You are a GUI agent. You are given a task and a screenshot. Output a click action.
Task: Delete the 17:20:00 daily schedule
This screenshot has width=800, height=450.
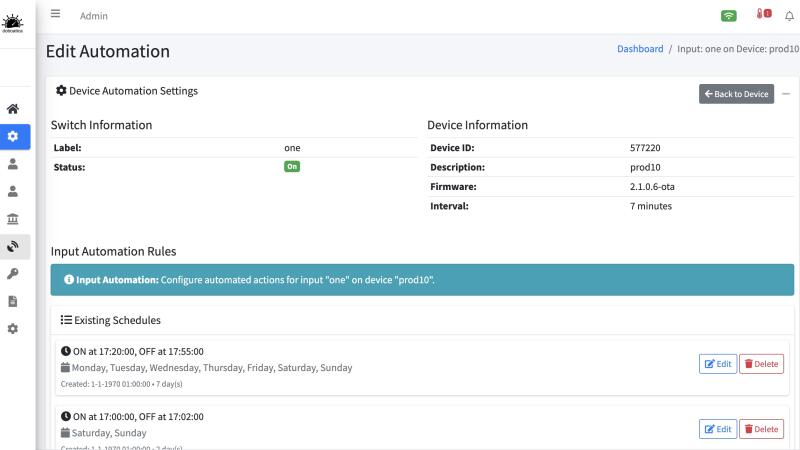click(x=761, y=364)
